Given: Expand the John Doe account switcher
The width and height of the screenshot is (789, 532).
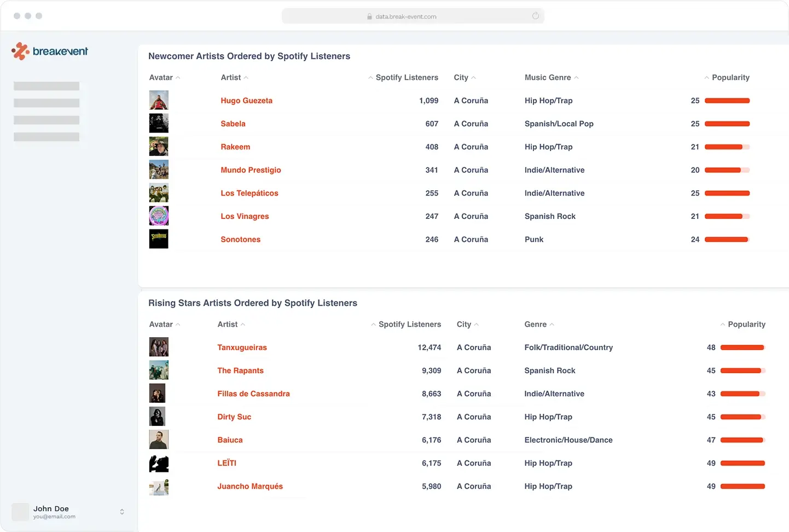Looking at the screenshot, I should [x=122, y=512].
